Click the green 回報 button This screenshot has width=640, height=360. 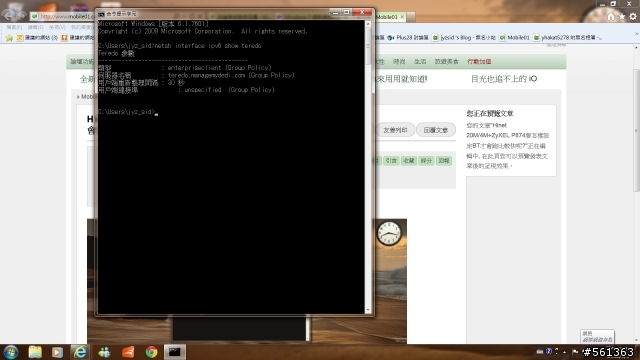pyautogui.click(x=444, y=160)
